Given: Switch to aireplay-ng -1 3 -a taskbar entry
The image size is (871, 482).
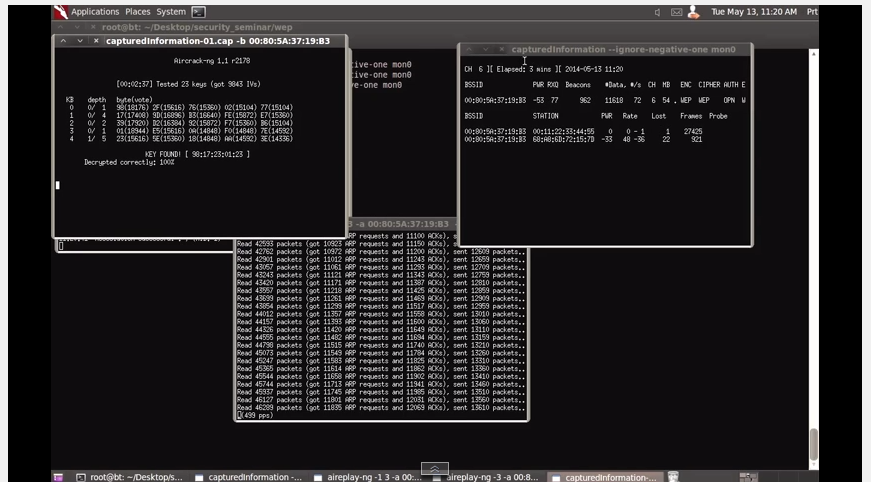Looking at the screenshot, I should pyautogui.click(x=368, y=477).
